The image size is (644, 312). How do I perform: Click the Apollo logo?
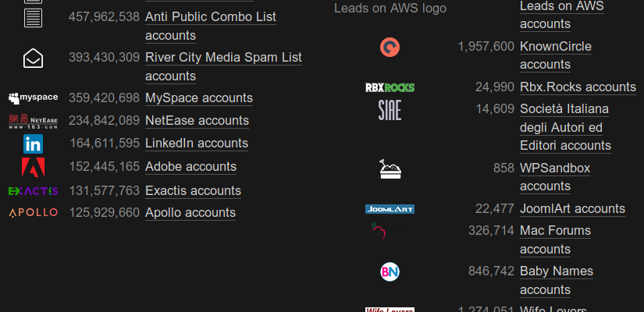pos(33,213)
